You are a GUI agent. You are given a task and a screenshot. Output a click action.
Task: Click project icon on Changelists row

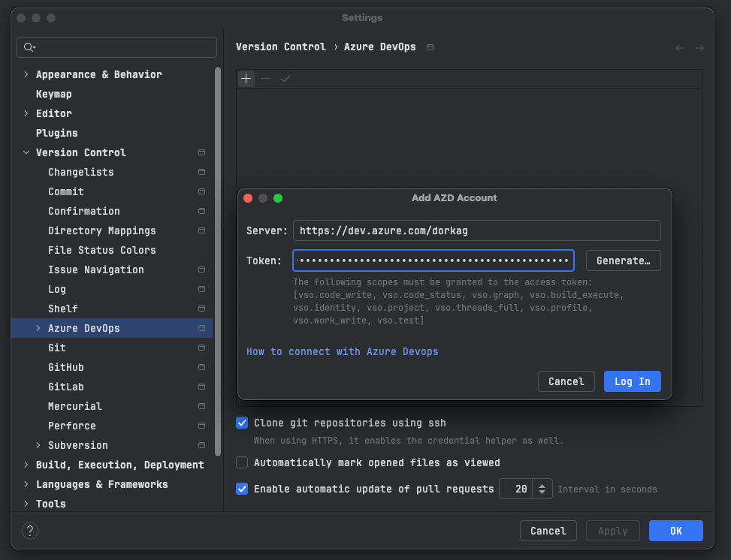(201, 172)
